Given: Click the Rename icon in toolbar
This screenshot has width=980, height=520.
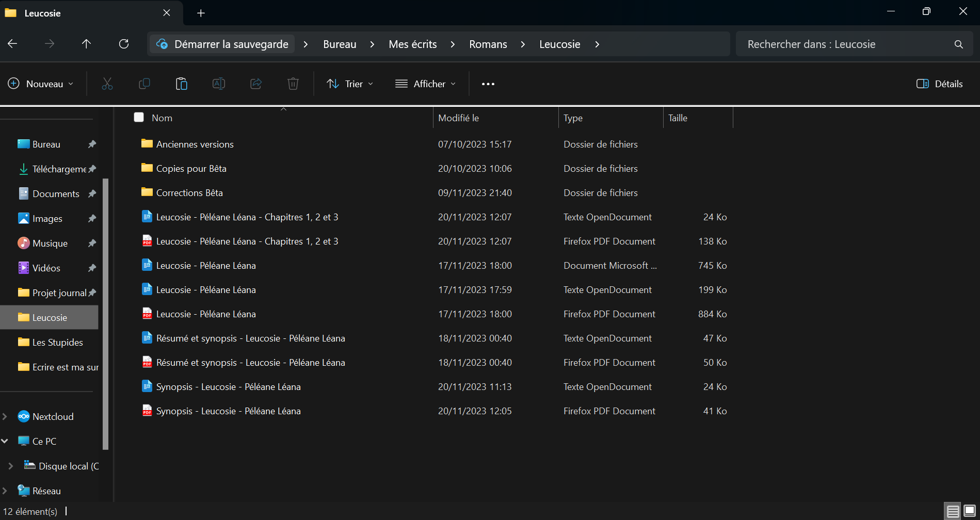Looking at the screenshot, I should pos(219,84).
